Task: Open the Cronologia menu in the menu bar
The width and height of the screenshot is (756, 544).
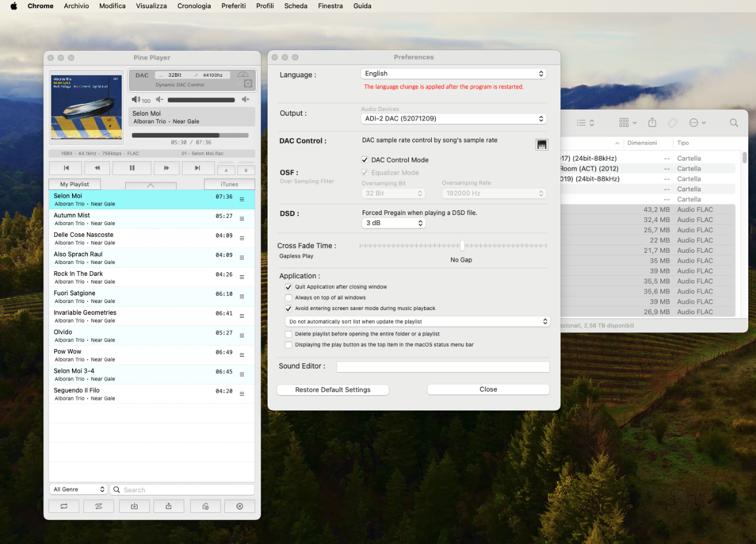Action: point(194,6)
